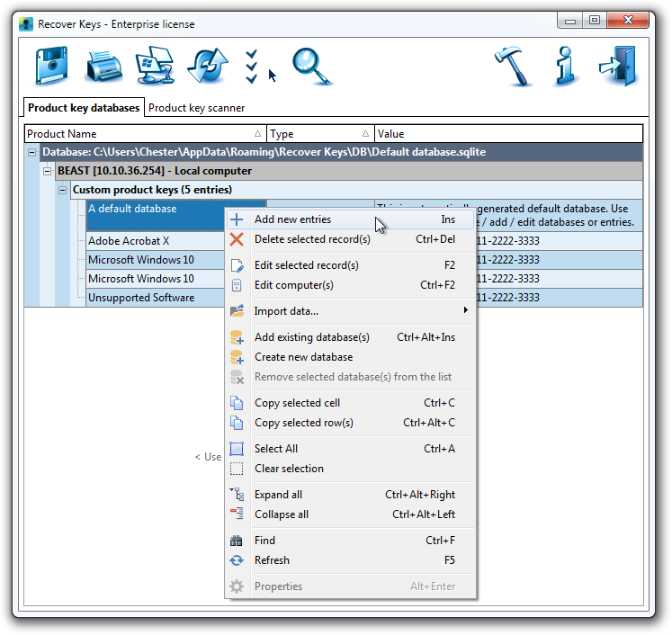Click the blue info icon

pyautogui.click(x=565, y=66)
